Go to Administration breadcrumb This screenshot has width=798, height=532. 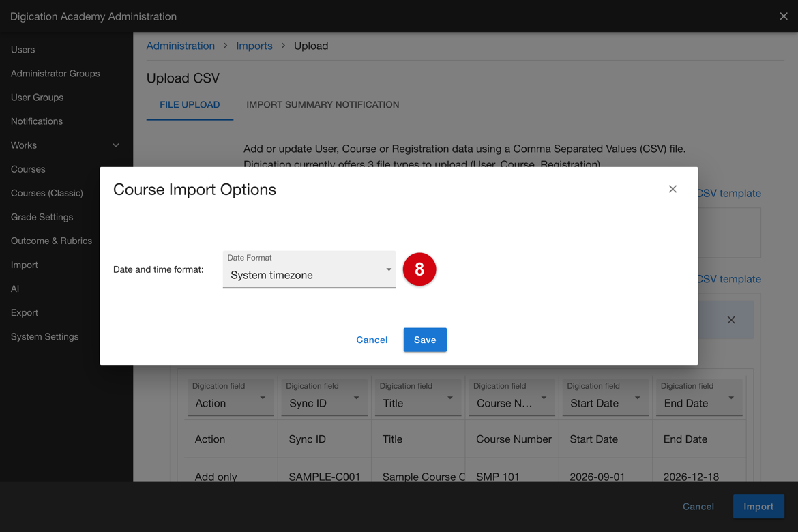click(x=181, y=46)
